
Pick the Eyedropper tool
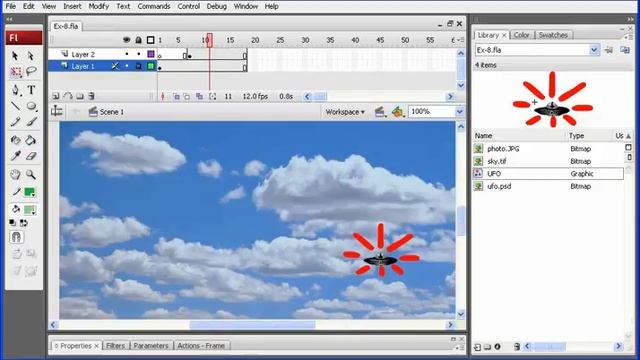tap(16, 156)
